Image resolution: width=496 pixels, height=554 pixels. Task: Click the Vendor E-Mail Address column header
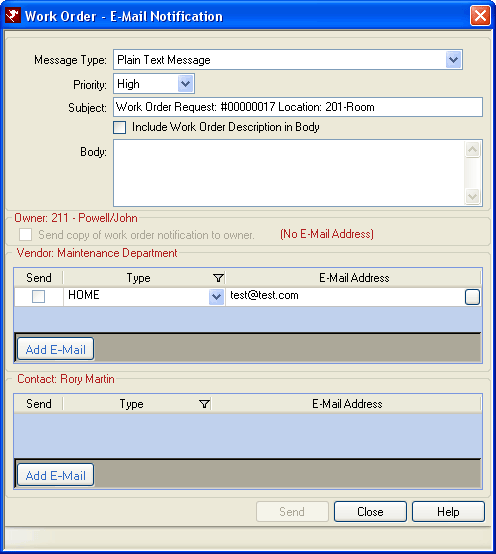click(x=354, y=278)
